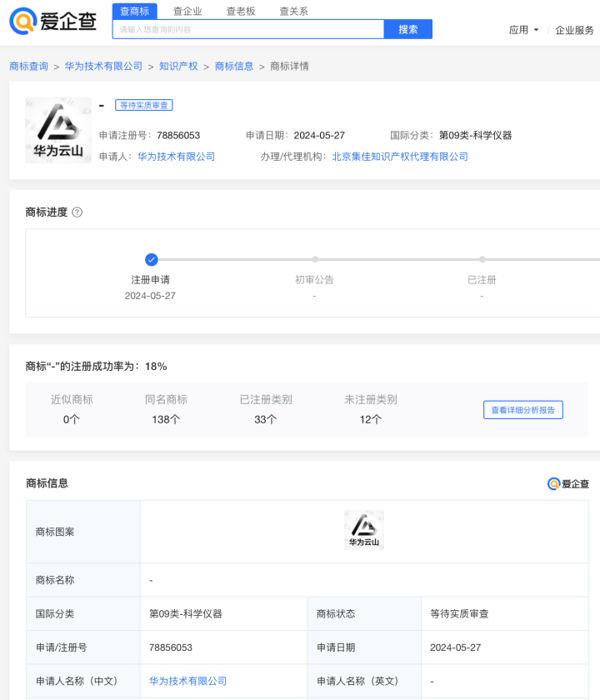
Task: Click the checked 注册申请 progress marker
Action: pos(152,259)
